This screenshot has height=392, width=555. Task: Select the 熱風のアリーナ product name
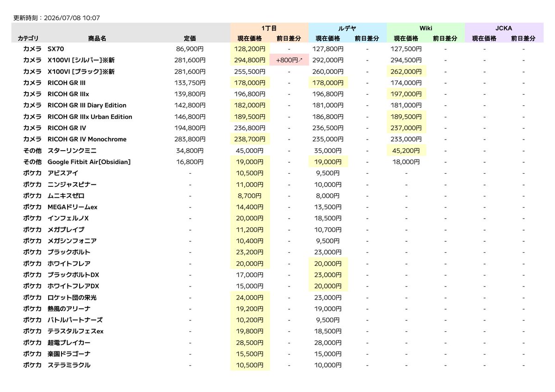(69, 309)
